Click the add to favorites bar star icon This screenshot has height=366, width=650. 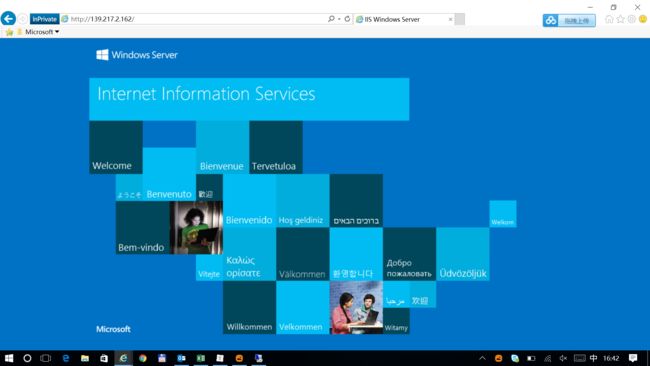click(x=9, y=32)
